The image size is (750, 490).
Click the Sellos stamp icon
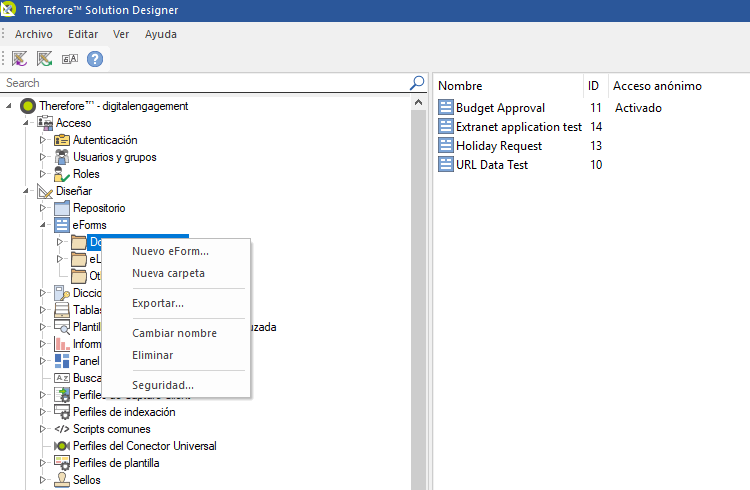[x=62, y=480]
